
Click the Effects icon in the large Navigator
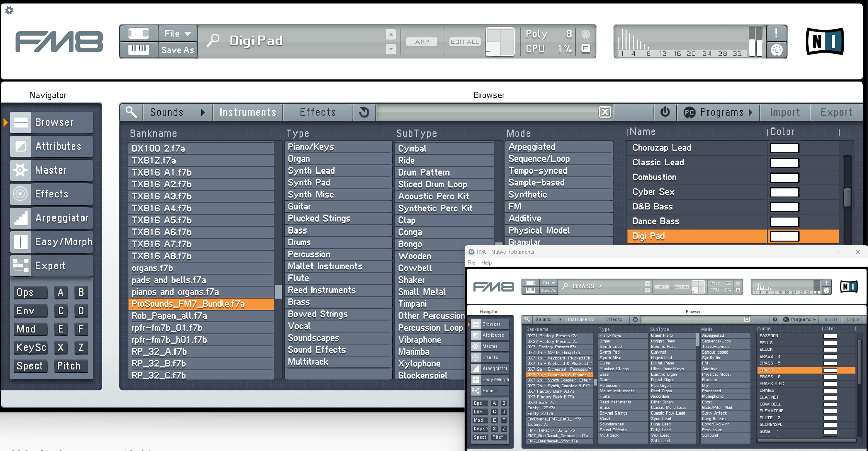(21, 194)
